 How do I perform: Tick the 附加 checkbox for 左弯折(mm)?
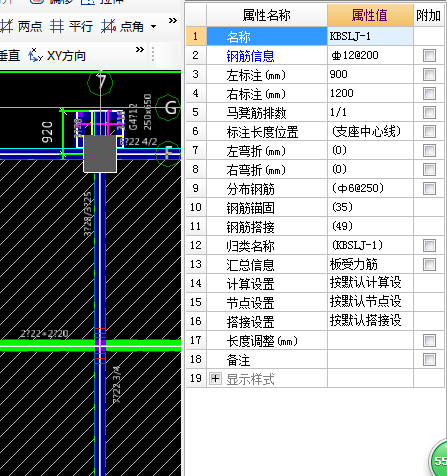(x=429, y=150)
